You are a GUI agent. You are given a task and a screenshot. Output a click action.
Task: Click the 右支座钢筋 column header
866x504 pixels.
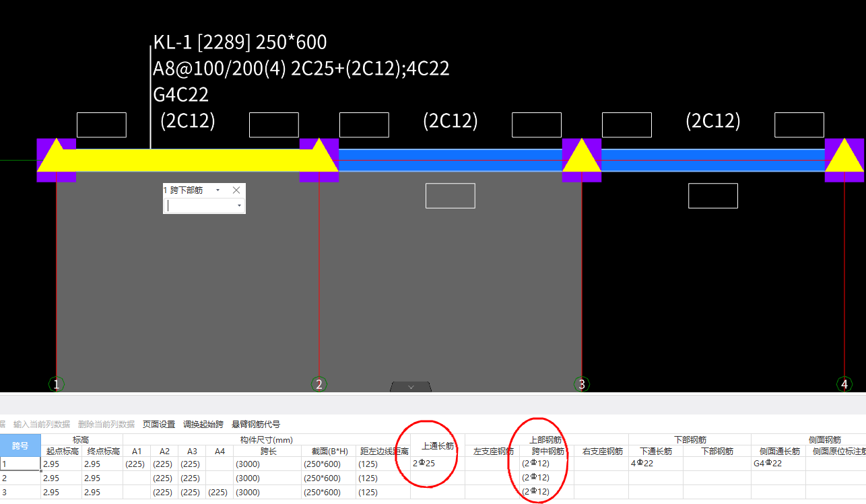pyautogui.click(x=601, y=452)
